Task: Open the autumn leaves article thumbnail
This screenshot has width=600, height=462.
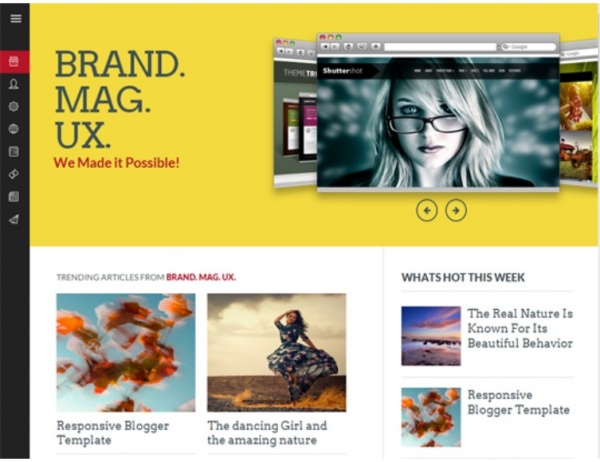Action: click(126, 353)
